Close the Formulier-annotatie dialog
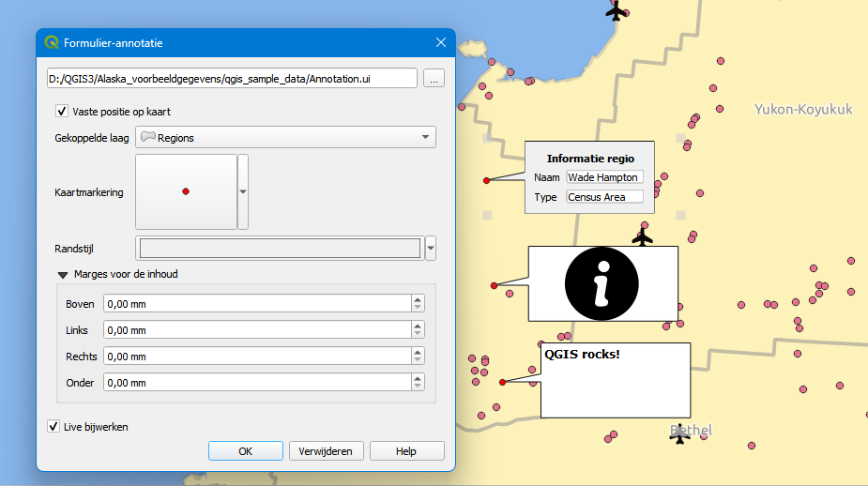Screen dimensions: 868x486 [441, 42]
